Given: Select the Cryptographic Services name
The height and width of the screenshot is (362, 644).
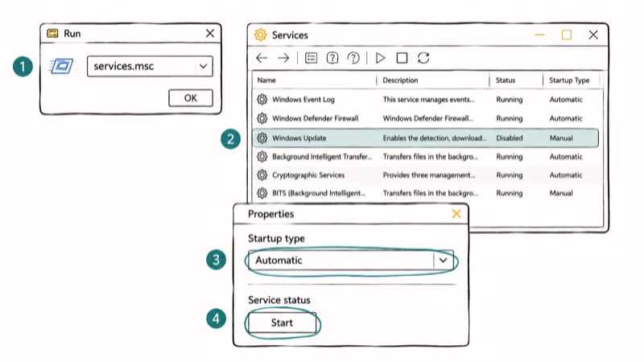Looking at the screenshot, I should (x=308, y=175).
